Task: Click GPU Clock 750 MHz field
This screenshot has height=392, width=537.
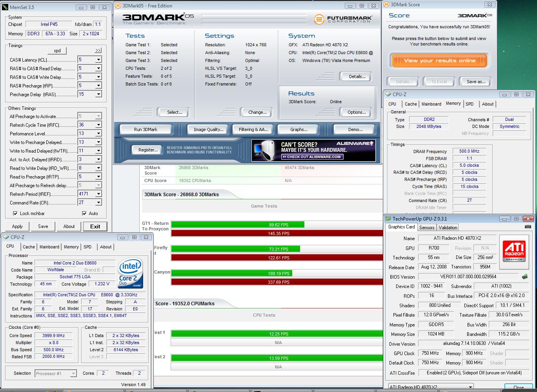Action: pos(430,353)
